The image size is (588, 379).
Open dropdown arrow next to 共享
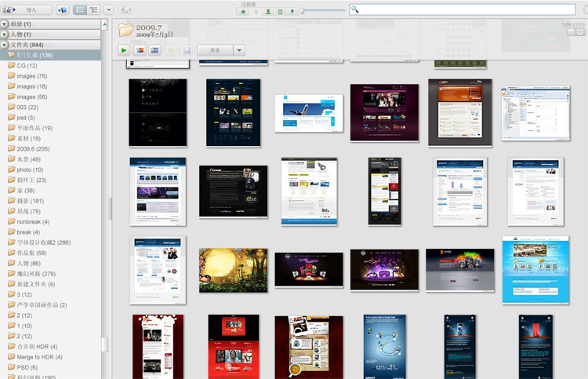tap(239, 50)
